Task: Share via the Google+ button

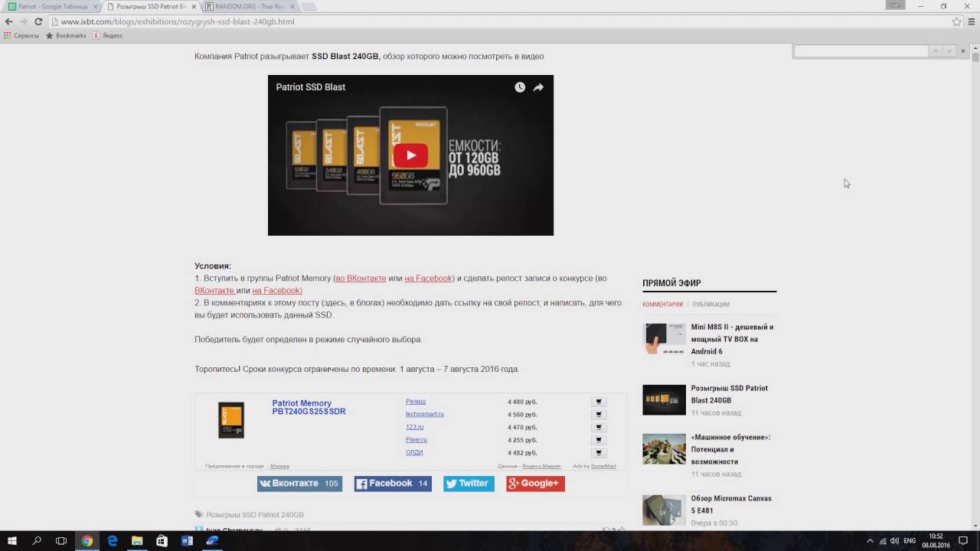Action: pos(535,484)
